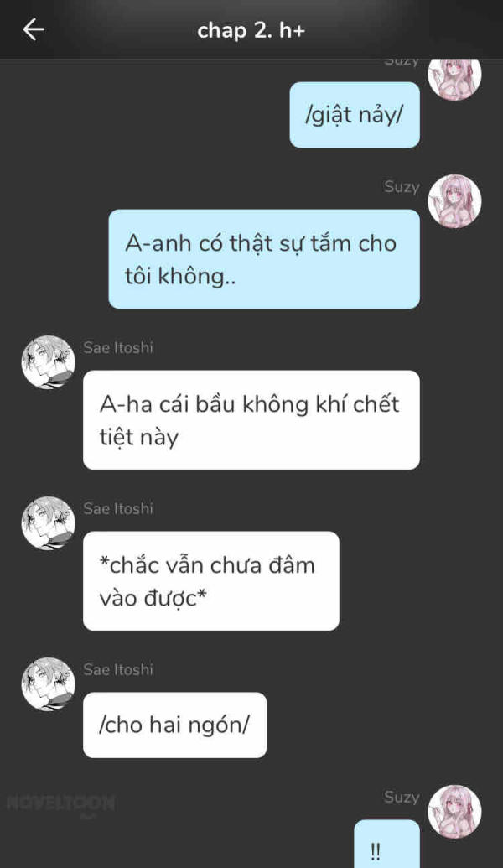Tap the back arrow in the header
503x868 pixels.
(34, 29)
